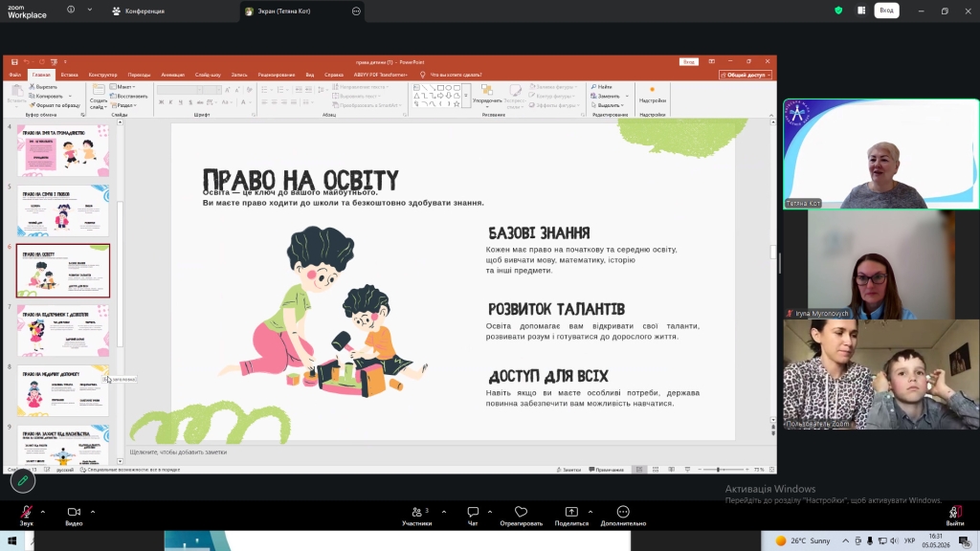Click Тетяна Кот video tile
This screenshot has height=551, width=980.
(x=881, y=154)
